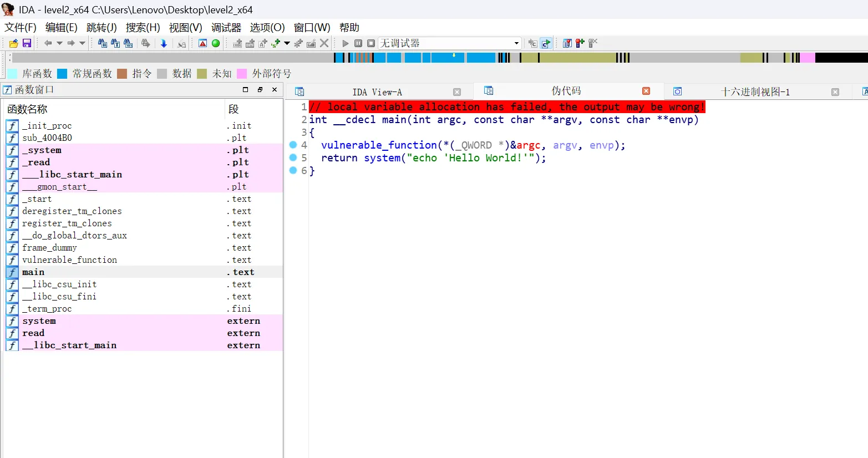Click the red warning triangle icon
Viewport: 868px width, 458px height.
coord(202,43)
